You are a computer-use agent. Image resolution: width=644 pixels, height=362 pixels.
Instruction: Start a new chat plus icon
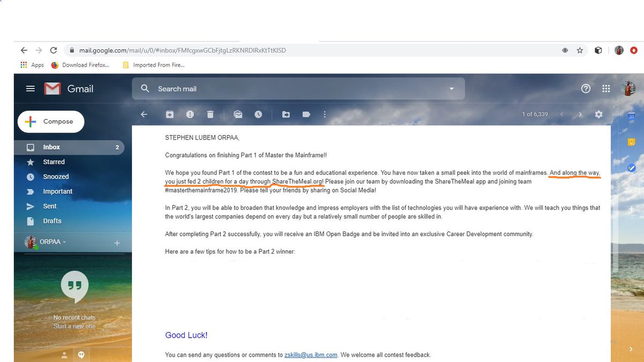coord(117,243)
